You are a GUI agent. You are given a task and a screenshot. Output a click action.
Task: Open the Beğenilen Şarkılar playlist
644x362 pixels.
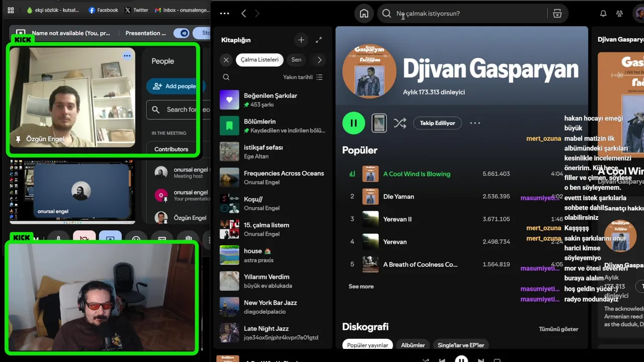coord(272,100)
